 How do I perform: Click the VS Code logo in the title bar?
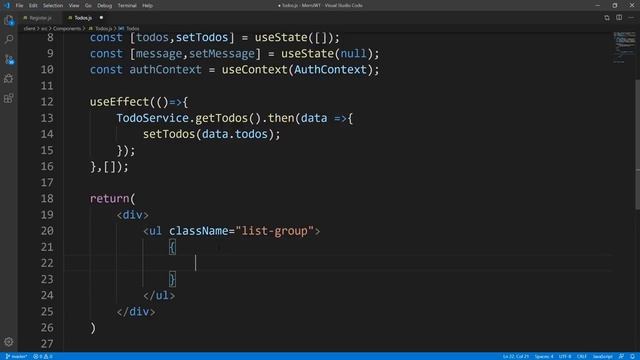[7, 5]
